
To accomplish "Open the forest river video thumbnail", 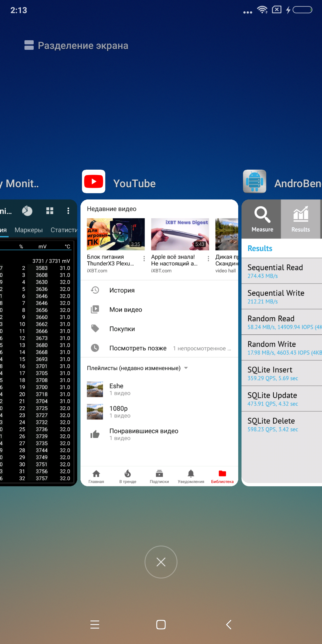I will click(x=227, y=234).
